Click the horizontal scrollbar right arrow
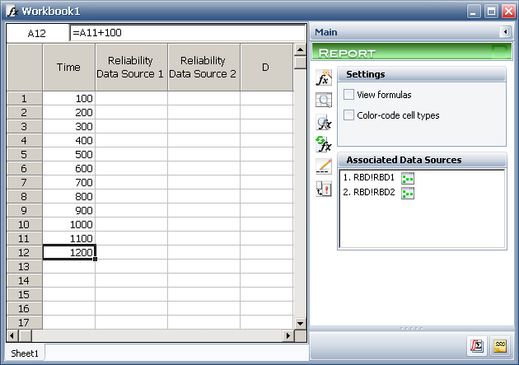The image size is (519, 365). coord(288,336)
